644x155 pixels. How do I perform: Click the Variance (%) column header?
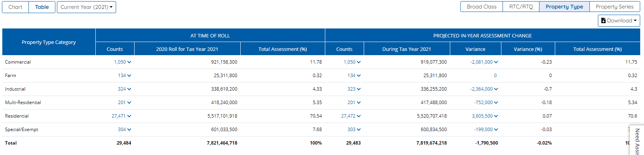(x=528, y=49)
